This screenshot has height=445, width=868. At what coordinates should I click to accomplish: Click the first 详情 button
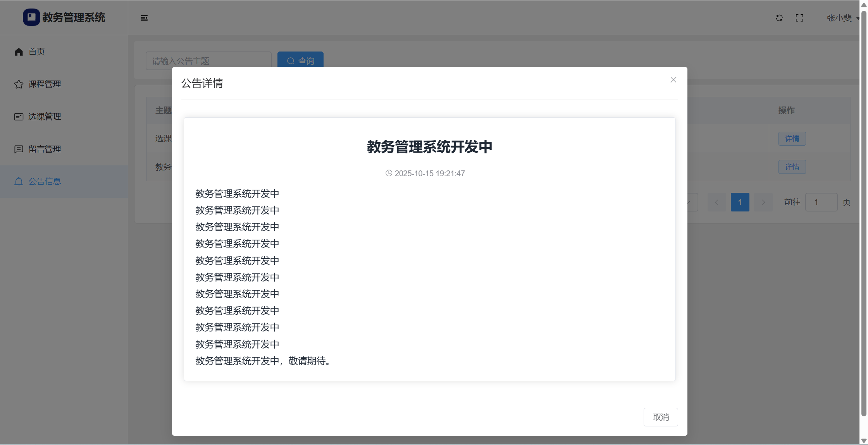[x=792, y=139]
